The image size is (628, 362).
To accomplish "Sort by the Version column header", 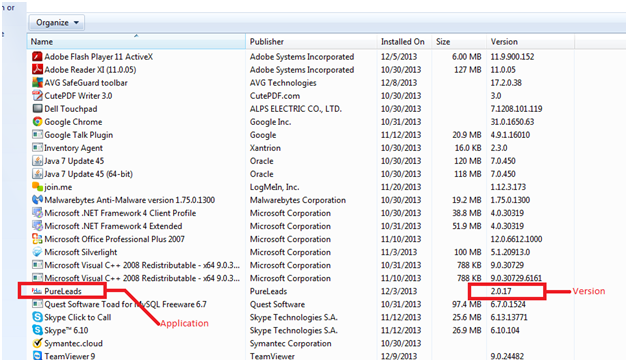I will coord(530,42).
